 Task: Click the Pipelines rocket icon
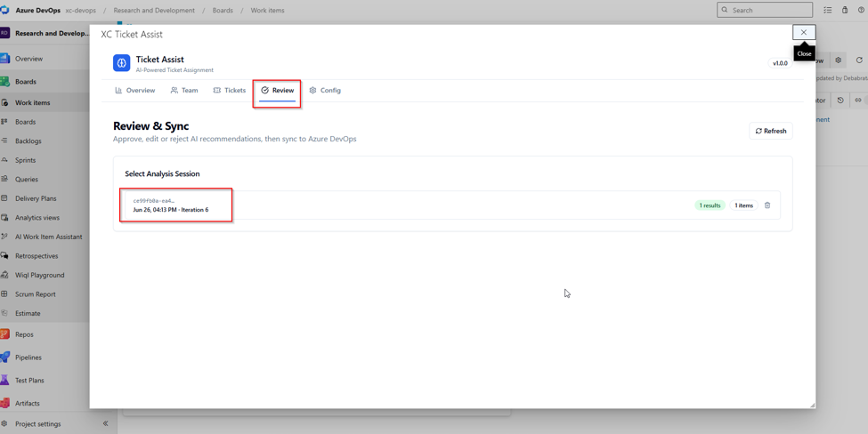(4, 357)
